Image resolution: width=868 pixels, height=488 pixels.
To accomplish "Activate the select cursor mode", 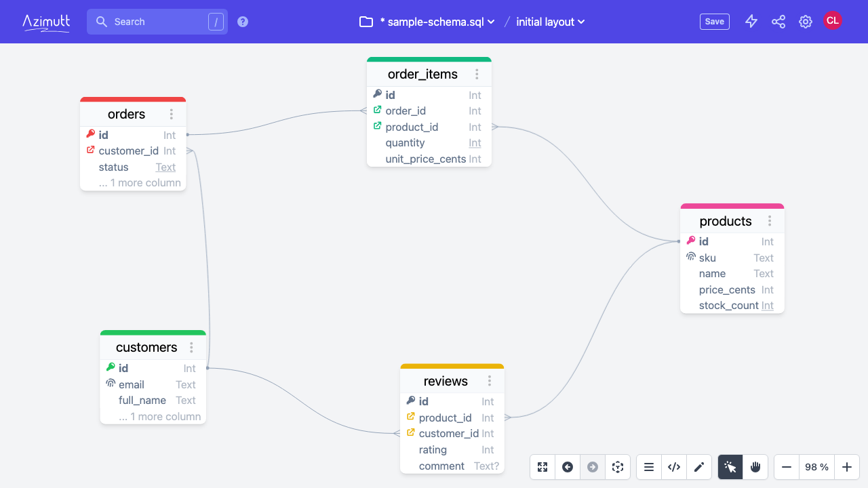I will tap(730, 467).
